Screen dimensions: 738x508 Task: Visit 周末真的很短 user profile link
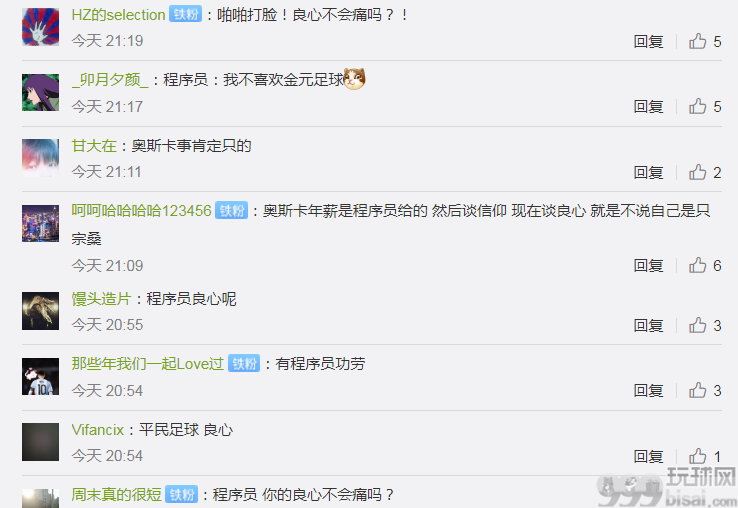[116, 494]
